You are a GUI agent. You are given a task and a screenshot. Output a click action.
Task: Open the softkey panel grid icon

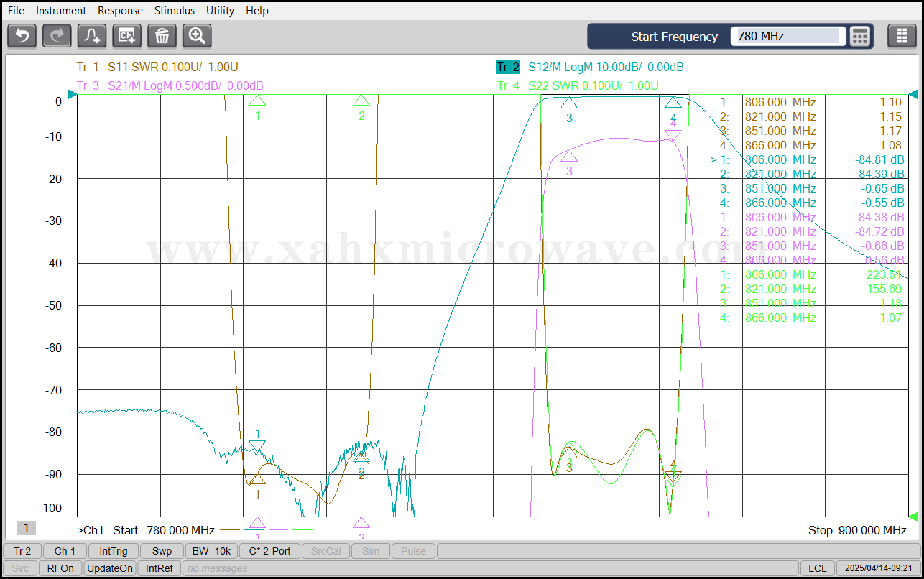coord(902,36)
